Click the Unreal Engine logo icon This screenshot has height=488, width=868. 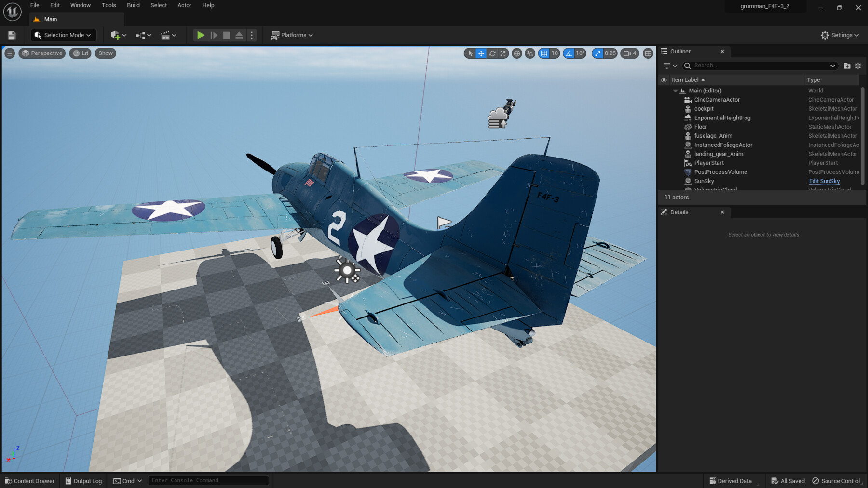(x=13, y=12)
